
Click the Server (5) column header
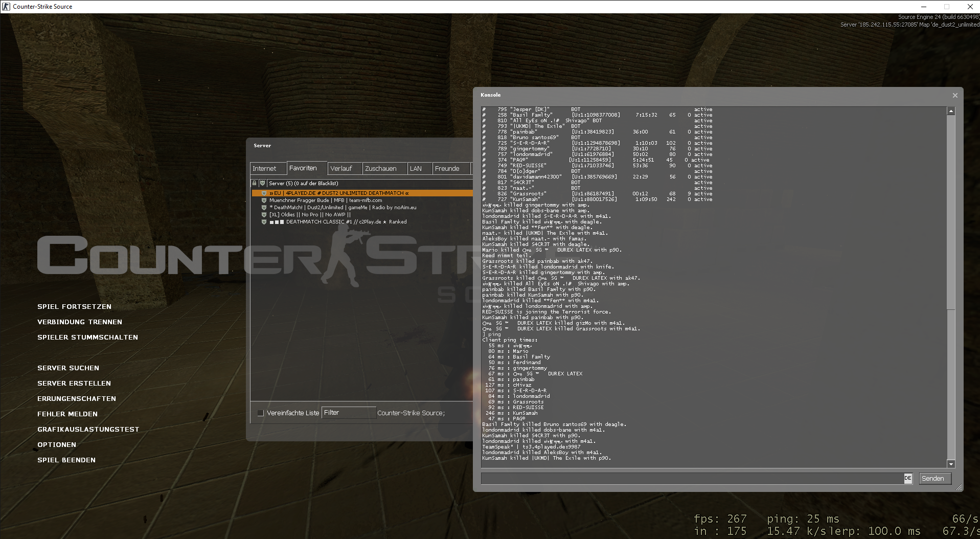(x=370, y=183)
